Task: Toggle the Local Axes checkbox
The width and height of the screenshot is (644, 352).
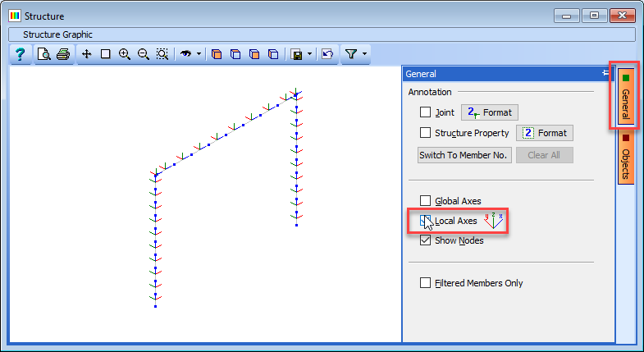Action: 426,221
